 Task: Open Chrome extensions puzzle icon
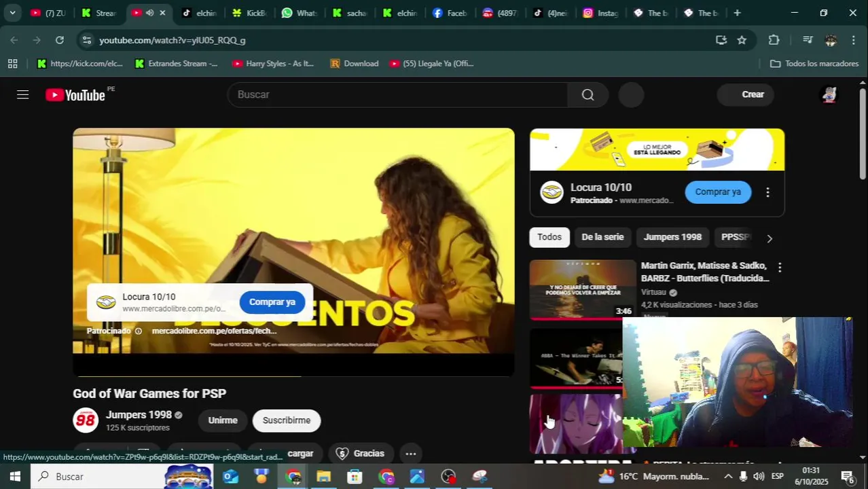[x=774, y=40]
